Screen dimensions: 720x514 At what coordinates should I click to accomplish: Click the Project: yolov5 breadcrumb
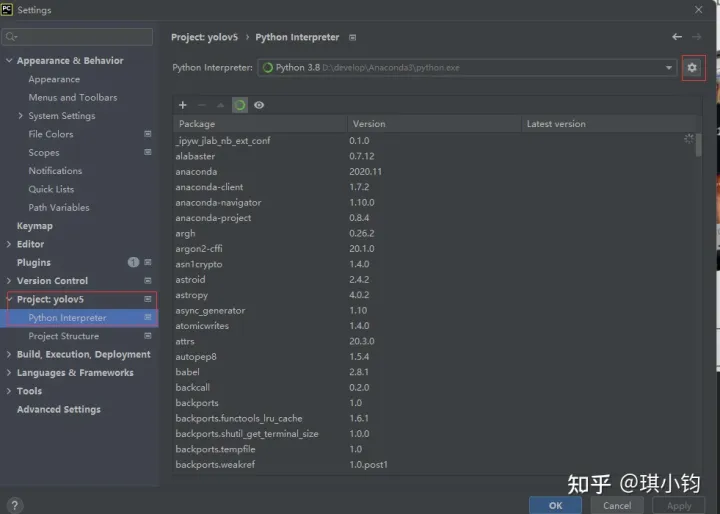[x=204, y=37]
